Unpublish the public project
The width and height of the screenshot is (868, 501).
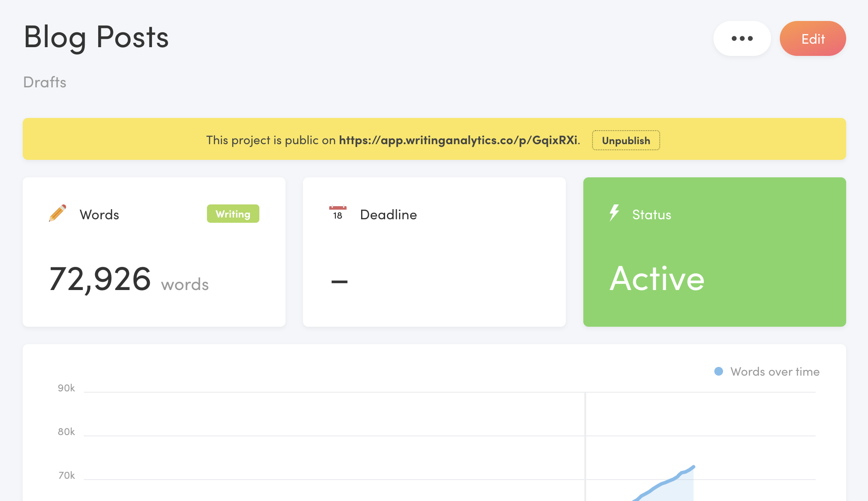tap(626, 140)
